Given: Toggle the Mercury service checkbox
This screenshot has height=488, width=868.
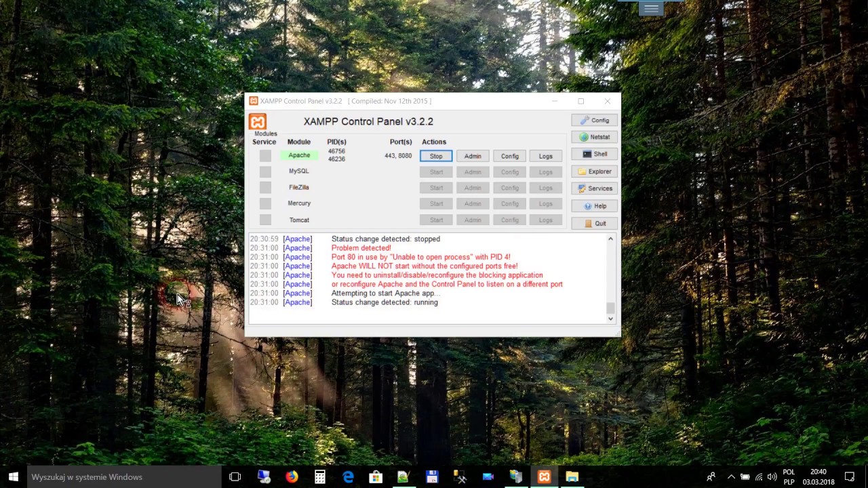Looking at the screenshot, I should (265, 203).
